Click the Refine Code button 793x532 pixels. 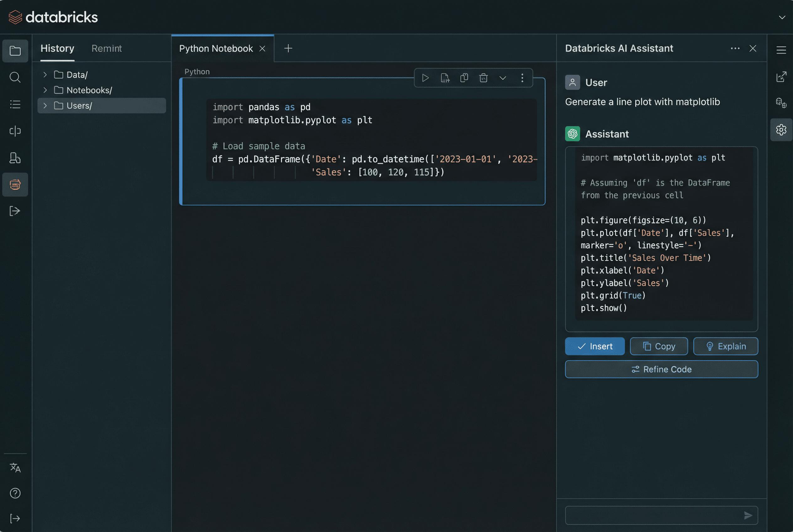[x=661, y=369]
